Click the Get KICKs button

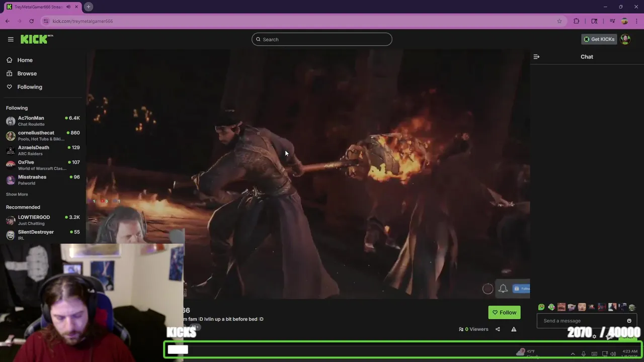click(599, 39)
